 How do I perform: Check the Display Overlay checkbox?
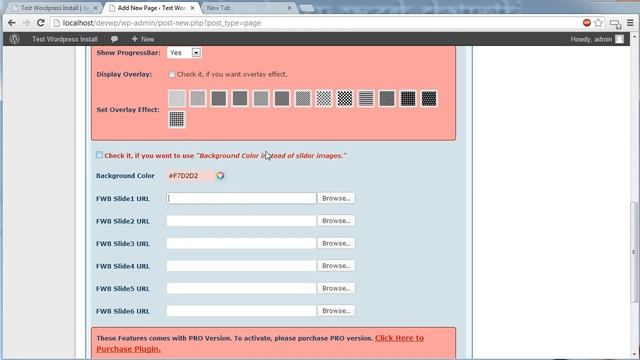171,74
